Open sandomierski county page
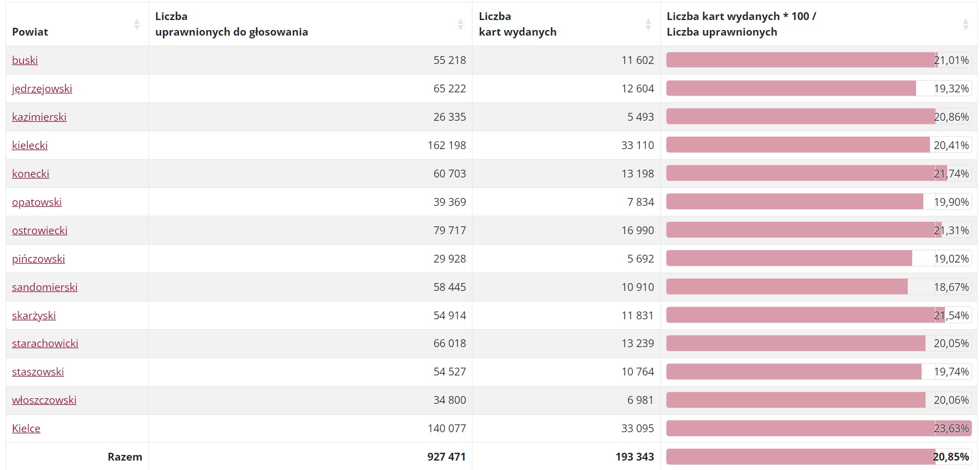This screenshot has height=470, width=980. click(x=45, y=287)
